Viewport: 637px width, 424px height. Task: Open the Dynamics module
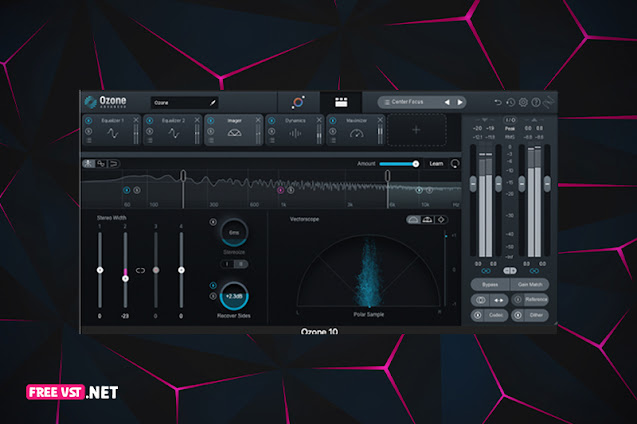(295, 130)
